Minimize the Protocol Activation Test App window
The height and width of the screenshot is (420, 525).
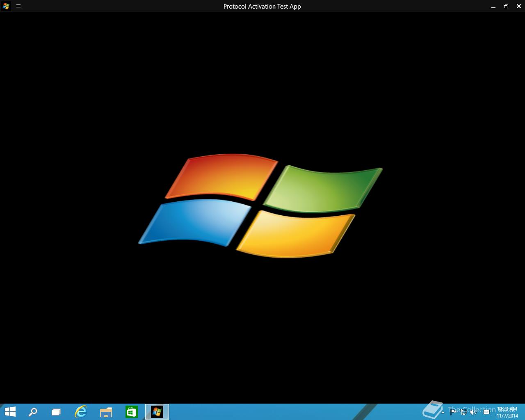click(493, 6)
